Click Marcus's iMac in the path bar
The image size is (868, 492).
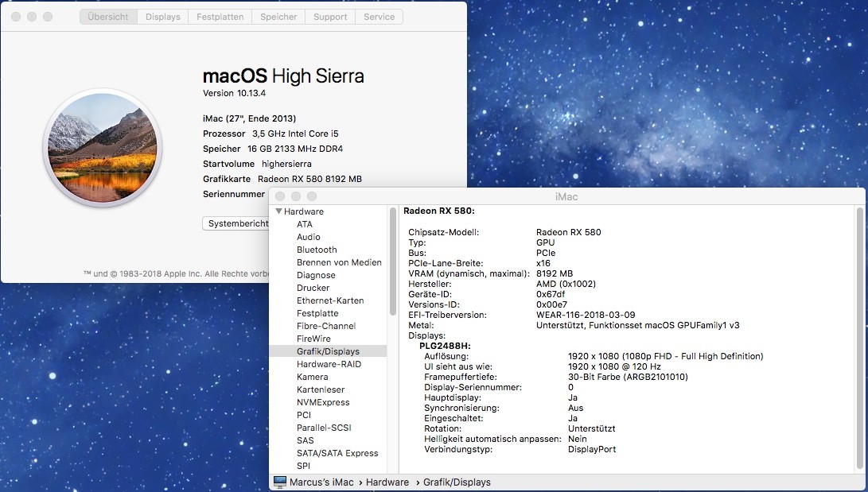(x=321, y=482)
